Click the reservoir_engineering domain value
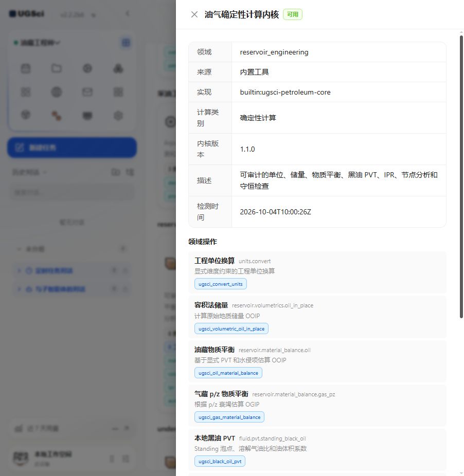464x476 pixels. point(274,52)
